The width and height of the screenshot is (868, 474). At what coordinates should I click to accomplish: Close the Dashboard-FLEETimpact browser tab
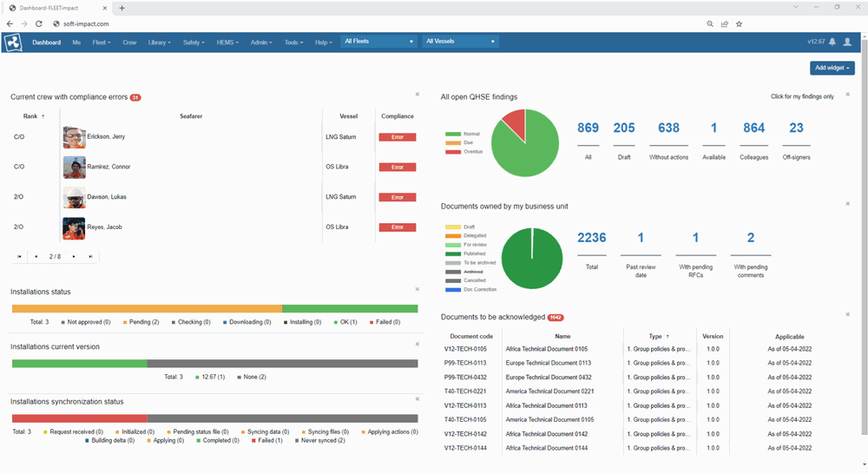(x=105, y=8)
